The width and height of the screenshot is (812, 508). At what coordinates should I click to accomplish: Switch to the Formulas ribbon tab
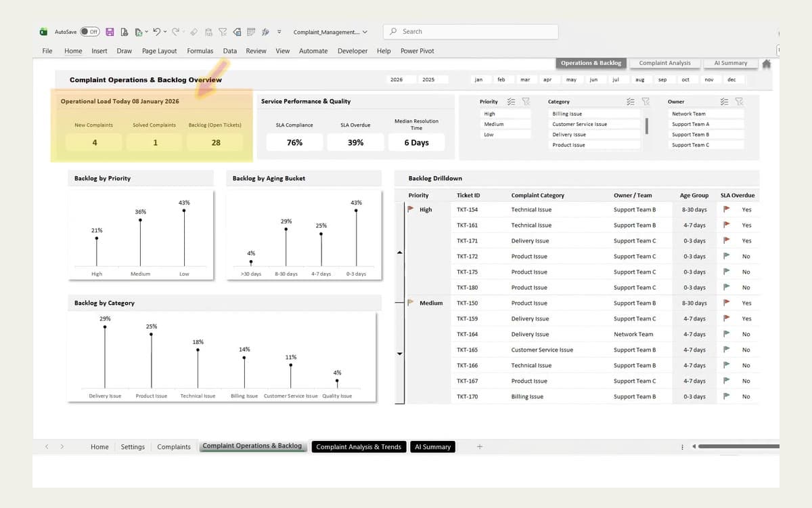coord(200,51)
